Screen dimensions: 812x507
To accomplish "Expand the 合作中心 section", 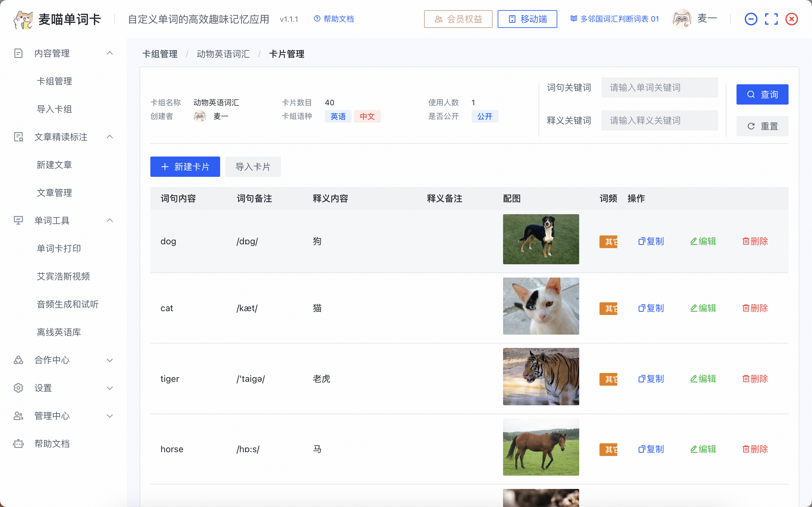I will [110, 360].
